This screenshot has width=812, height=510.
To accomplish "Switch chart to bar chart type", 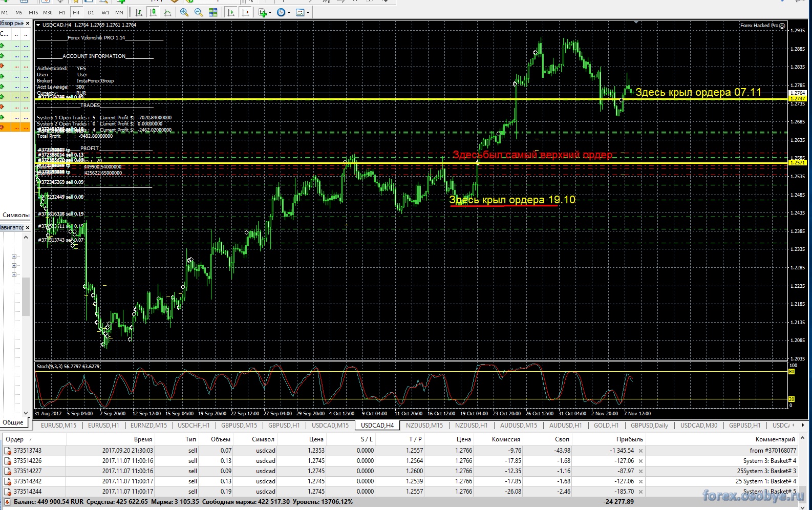I will (139, 12).
